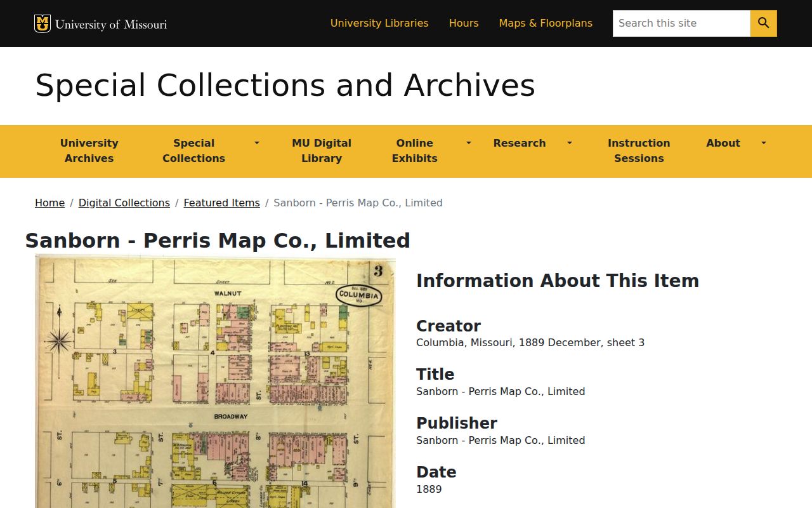
Task: Click the Publisher field label
Action: pyautogui.click(x=457, y=423)
